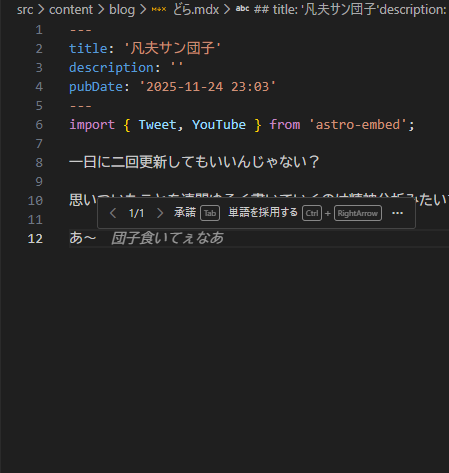Go to next inline suggestion arrow
The image size is (449, 473).
[x=160, y=213]
